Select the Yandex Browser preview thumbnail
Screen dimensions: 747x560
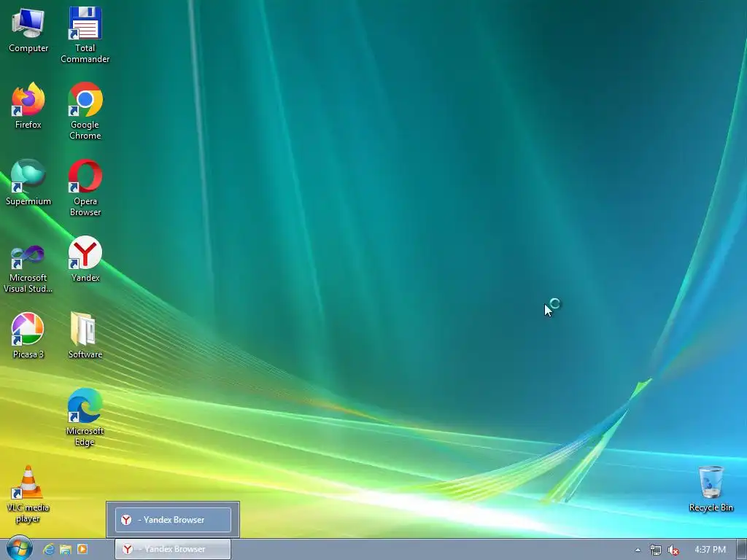[x=173, y=519]
